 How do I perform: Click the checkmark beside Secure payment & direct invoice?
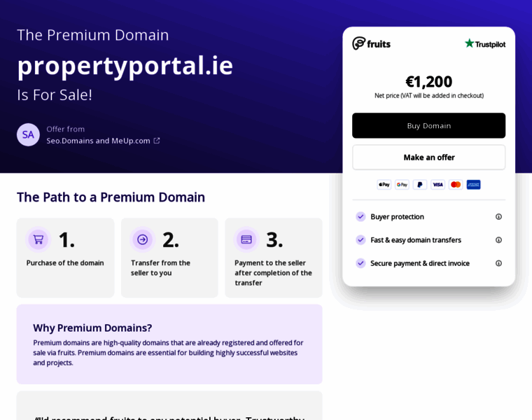click(x=360, y=263)
